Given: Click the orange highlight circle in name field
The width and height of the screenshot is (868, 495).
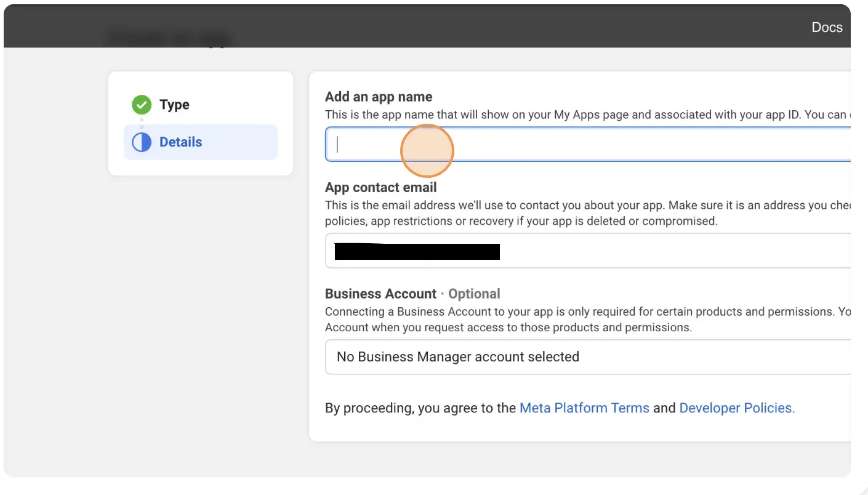Looking at the screenshot, I should pyautogui.click(x=427, y=151).
